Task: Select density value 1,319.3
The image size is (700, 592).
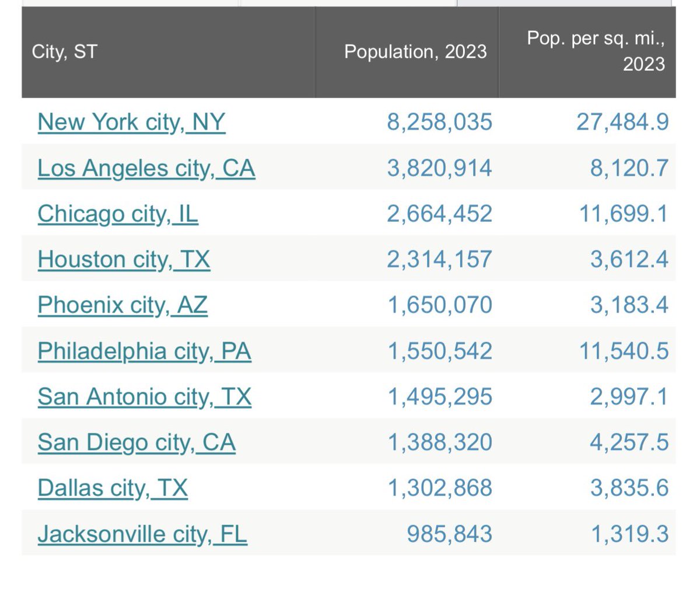Action: (x=630, y=534)
